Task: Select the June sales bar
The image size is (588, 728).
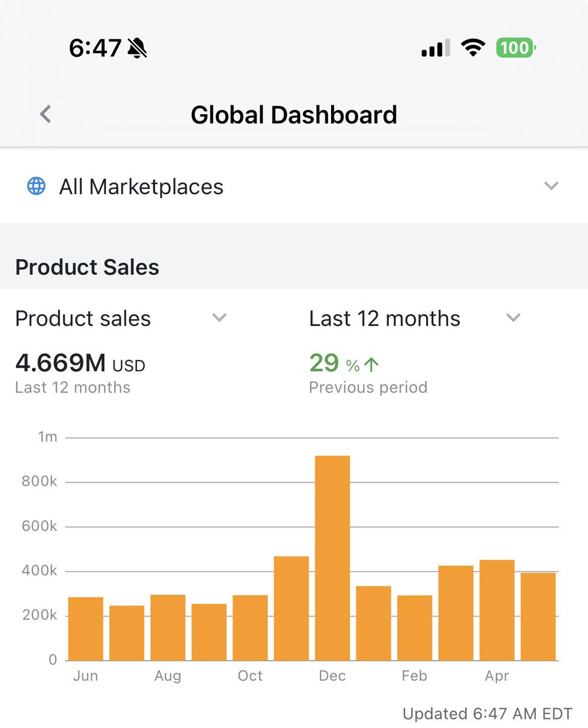Action: 85,629
